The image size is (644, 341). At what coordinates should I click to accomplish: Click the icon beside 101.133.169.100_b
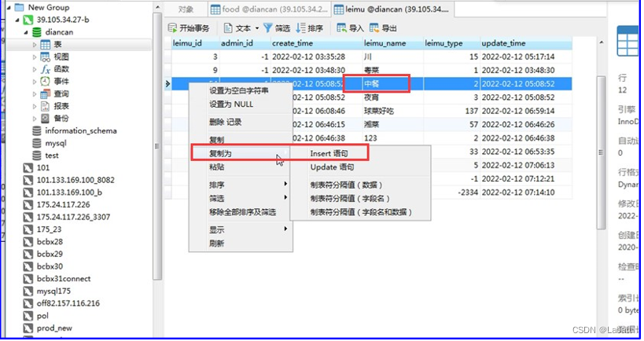pos(28,192)
